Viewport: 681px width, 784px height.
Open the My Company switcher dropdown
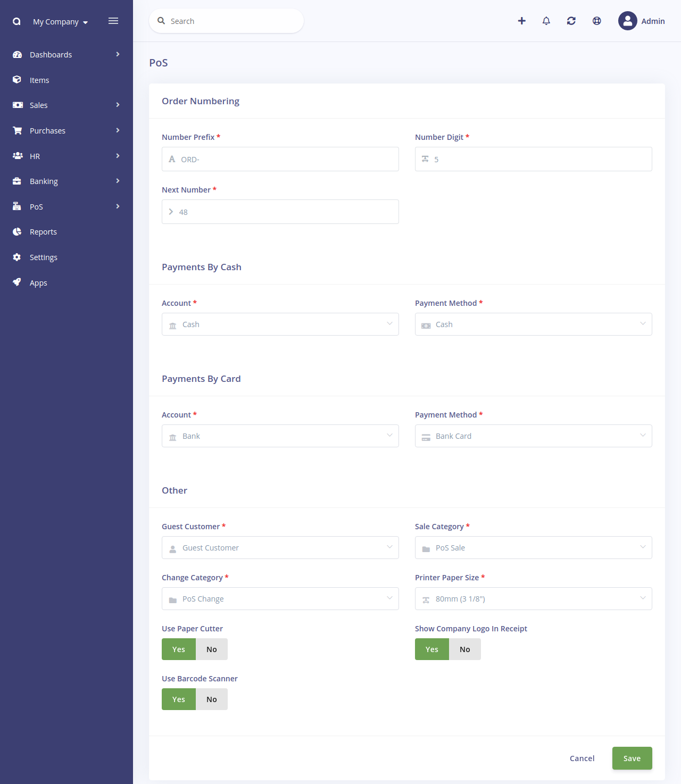(60, 22)
